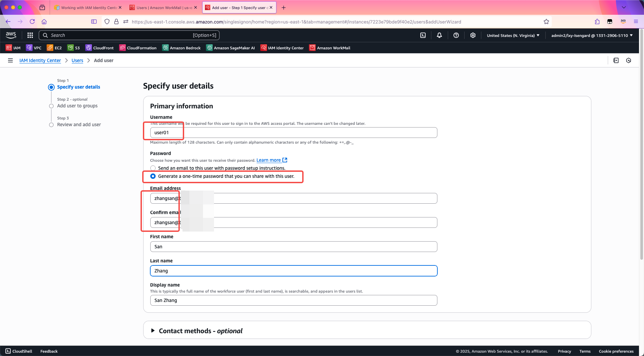Click the IAM Identity Center breadcrumb link
The image size is (644, 356).
pos(40,60)
